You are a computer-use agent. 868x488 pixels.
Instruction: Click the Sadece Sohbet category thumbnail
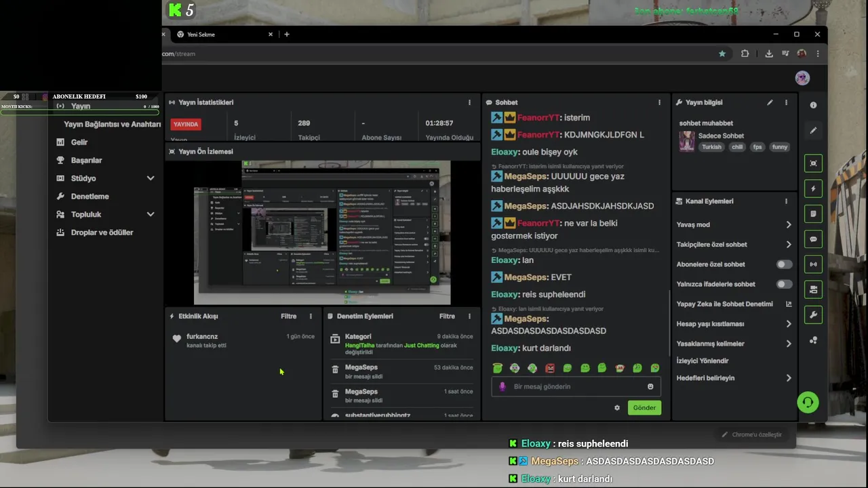point(687,141)
